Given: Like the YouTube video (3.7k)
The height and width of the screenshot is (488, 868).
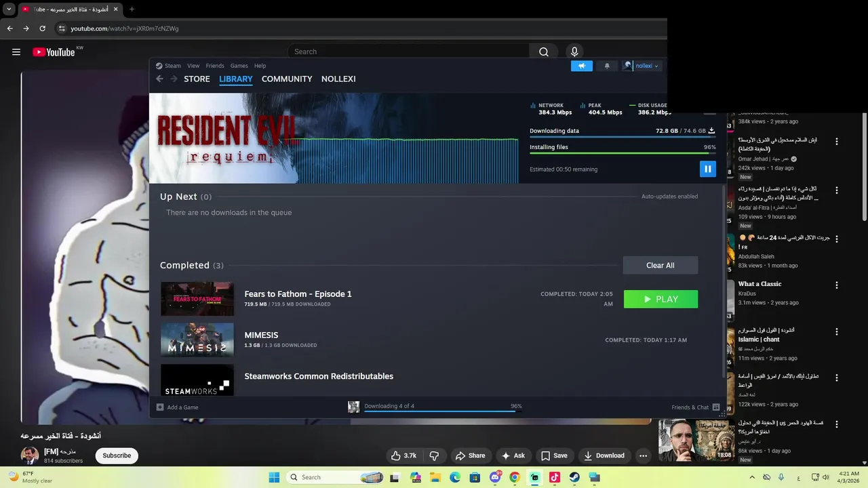Looking at the screenshot, I should (404, 455).
